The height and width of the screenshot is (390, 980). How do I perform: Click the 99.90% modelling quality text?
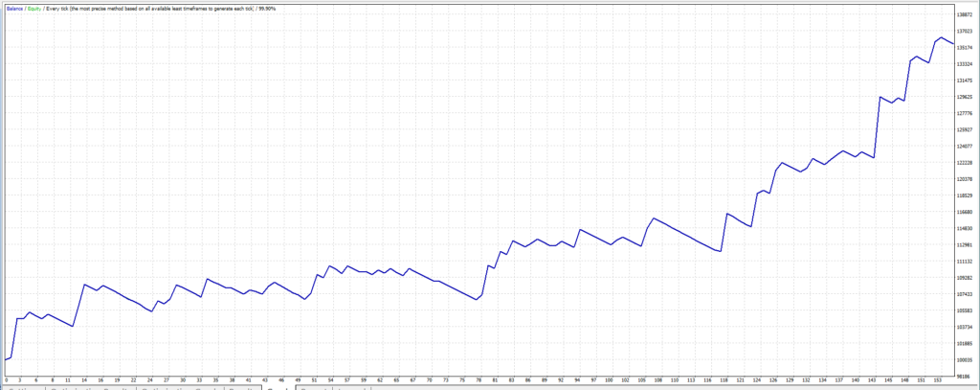265,9
